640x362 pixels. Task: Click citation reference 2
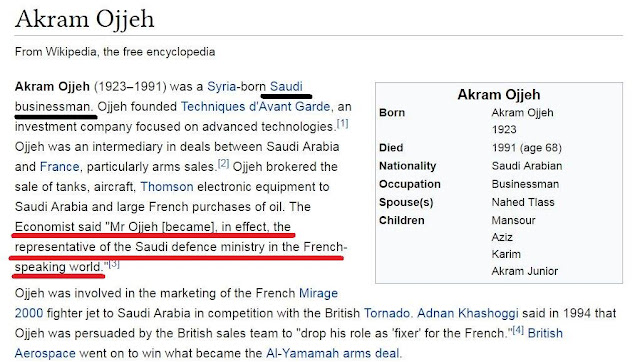click(x=223, y=164)
